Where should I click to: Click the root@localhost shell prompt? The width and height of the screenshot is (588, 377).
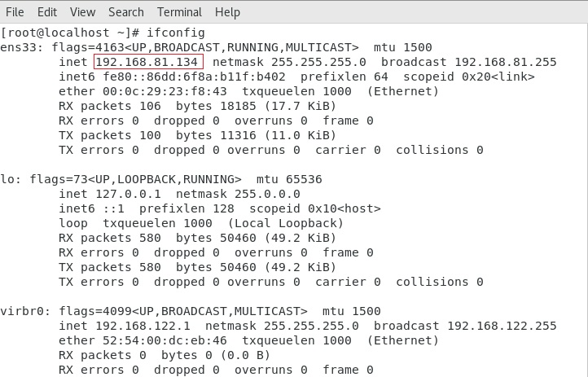coord(66,33)
